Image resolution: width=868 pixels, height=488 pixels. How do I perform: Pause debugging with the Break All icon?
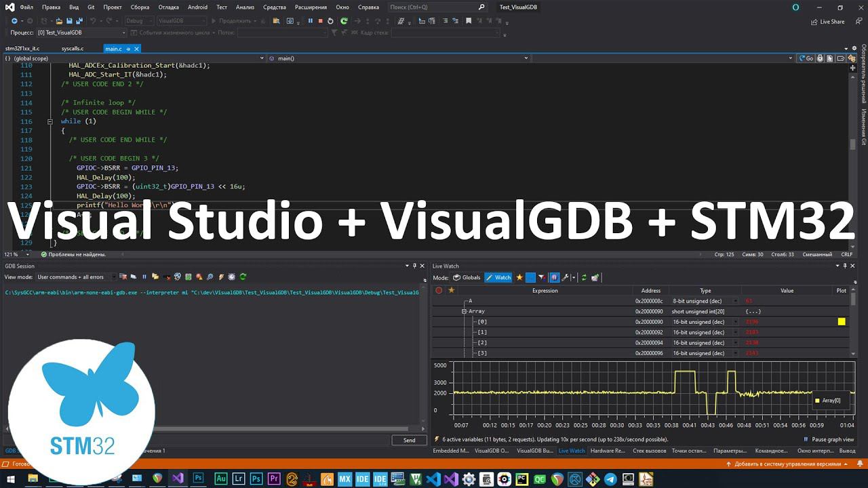(311, 21)
